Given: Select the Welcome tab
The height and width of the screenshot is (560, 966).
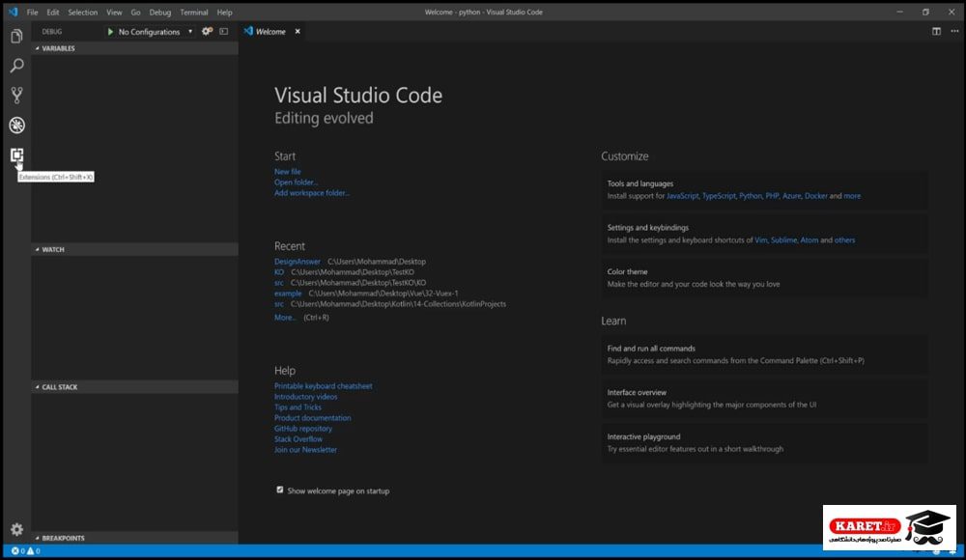Looking at the screenshot, I should coord(270,32).
